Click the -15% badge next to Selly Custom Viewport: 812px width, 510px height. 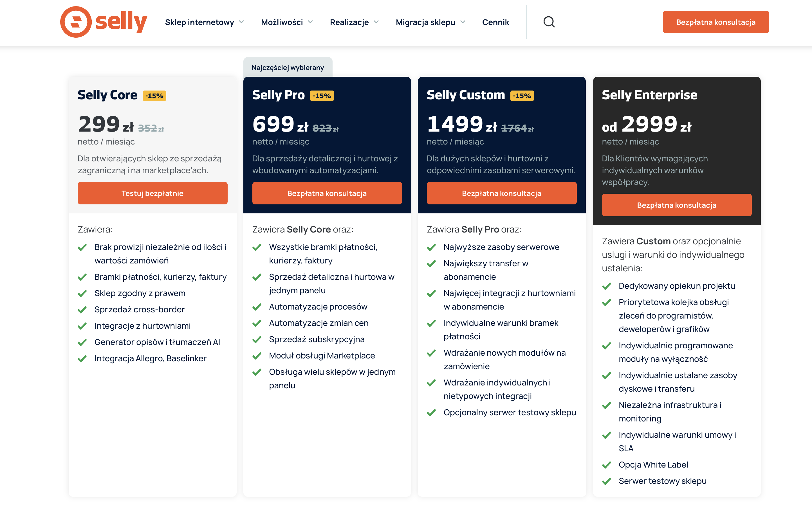point(522,96)
